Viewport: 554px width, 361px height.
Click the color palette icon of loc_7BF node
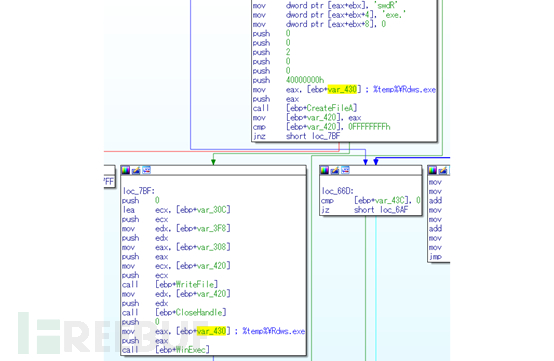[x=126, y=171]
